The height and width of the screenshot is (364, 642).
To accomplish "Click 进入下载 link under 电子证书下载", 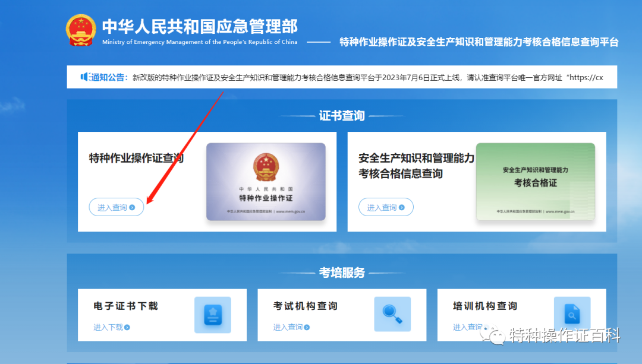I will click(x=112, y=327).
